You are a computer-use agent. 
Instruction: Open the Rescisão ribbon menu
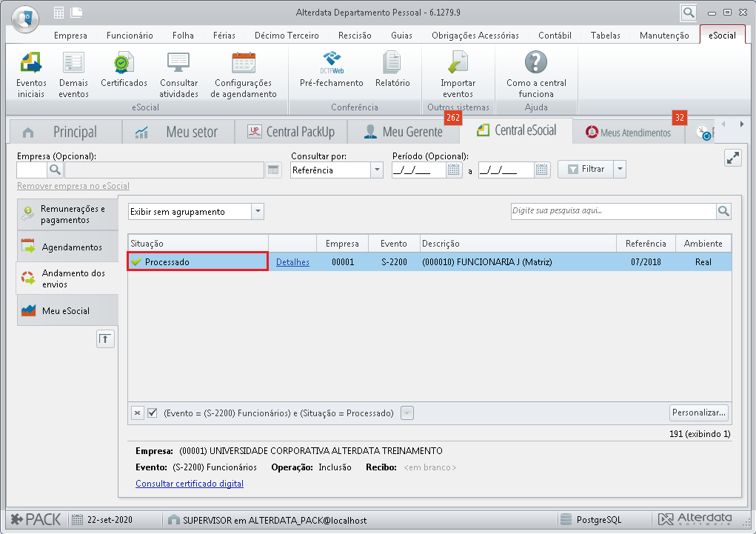click(355, 36)
